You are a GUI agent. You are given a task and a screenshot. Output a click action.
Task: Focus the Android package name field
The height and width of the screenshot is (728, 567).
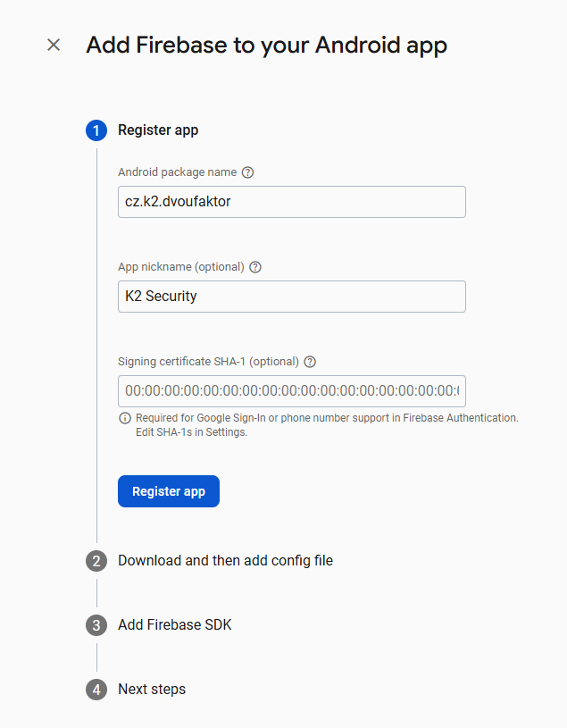coord(291,202)
